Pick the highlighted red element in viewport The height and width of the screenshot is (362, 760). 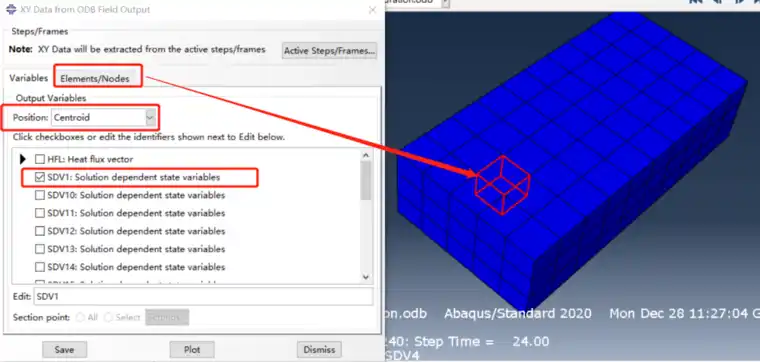tap(502, 185)
